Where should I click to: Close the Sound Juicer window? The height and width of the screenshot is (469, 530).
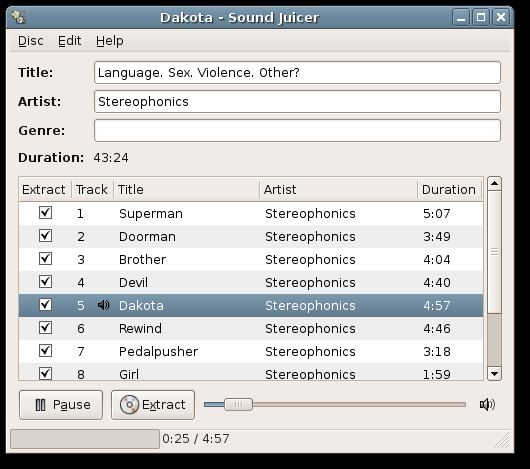pyautogui.click(x=501, y=17)
